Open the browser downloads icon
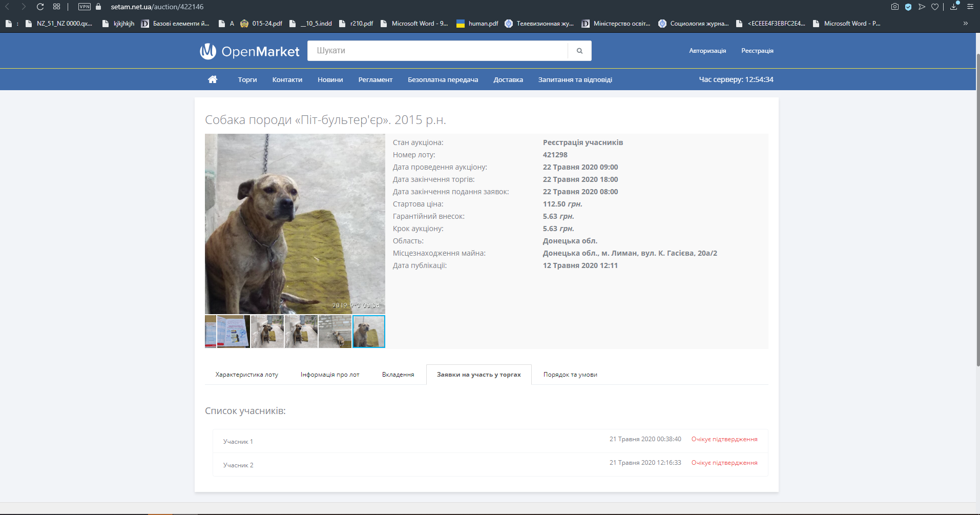The image size is (980, 515). [x=954, y=7]
